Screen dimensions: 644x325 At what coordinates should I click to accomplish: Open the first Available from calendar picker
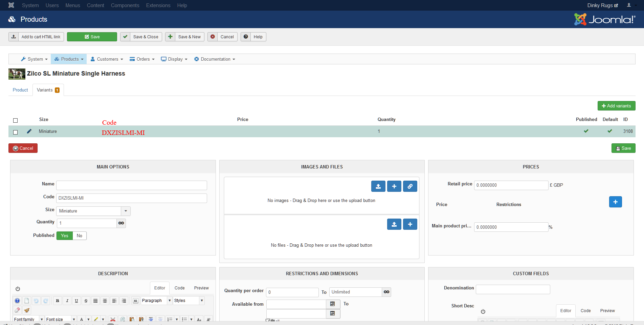click(x=333, y=304)
